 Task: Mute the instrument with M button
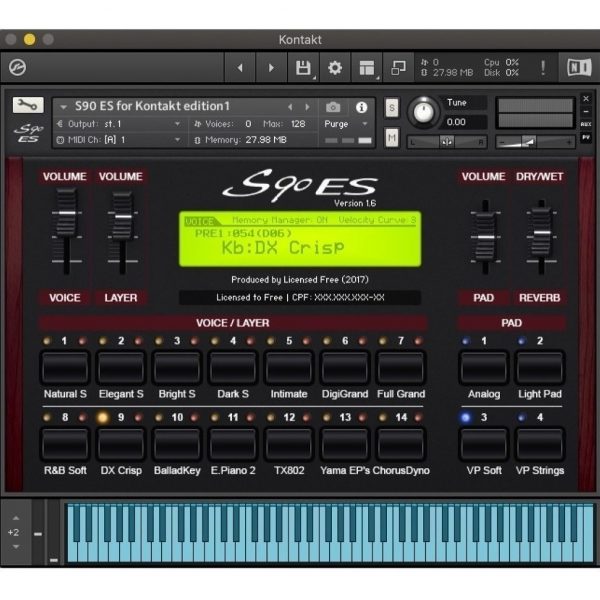(x=391, y=137)
